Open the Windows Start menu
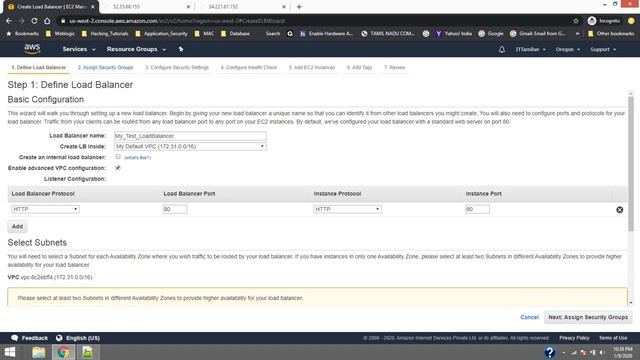Viewport: 640px width, 360px height. (x=10, y=352)
